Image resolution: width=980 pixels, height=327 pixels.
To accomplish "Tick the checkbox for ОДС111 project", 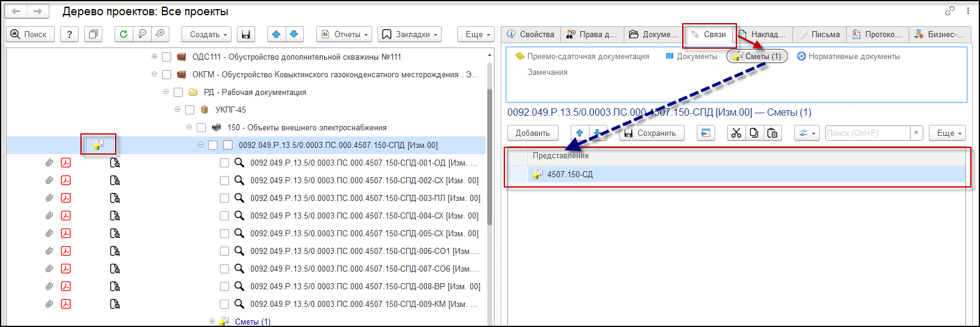I will click(166, 57).
